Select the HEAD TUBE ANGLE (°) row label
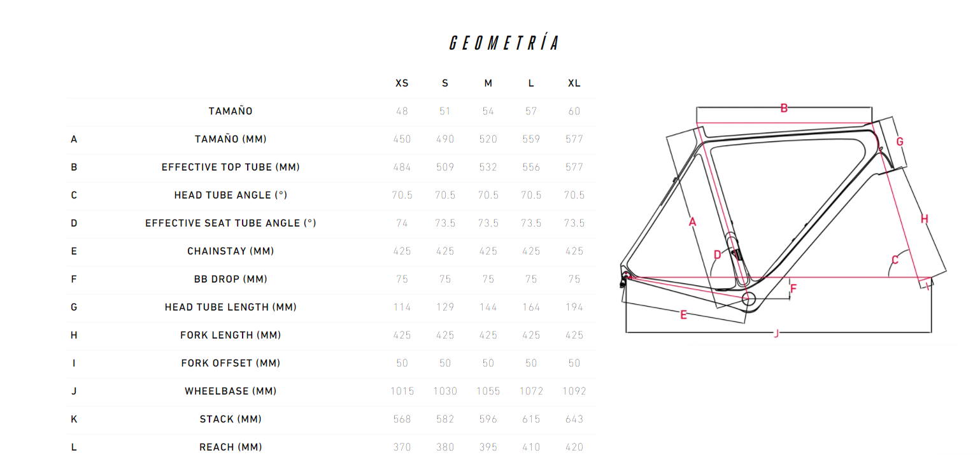 point(231,195)
